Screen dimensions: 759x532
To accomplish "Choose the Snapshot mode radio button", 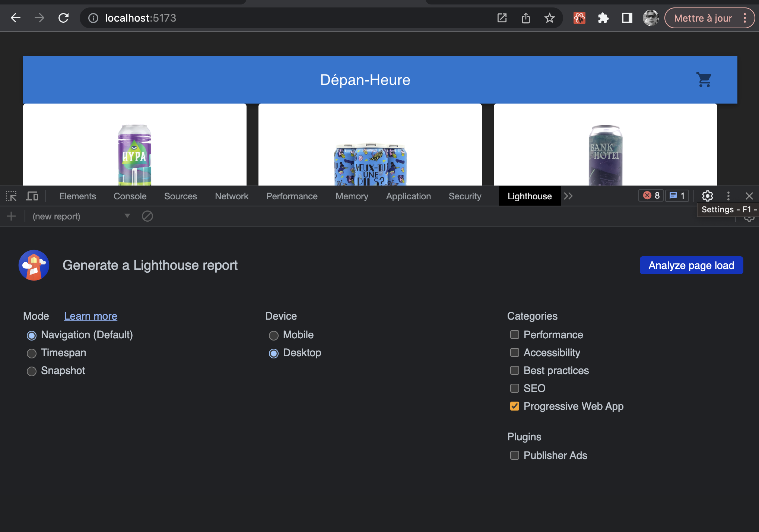I will click(32, 371).
